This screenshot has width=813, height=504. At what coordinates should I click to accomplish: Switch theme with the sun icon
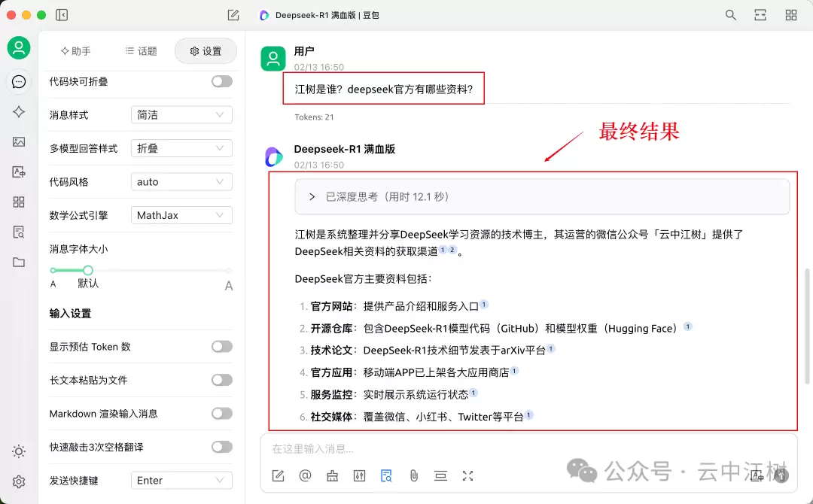[19, 451]
